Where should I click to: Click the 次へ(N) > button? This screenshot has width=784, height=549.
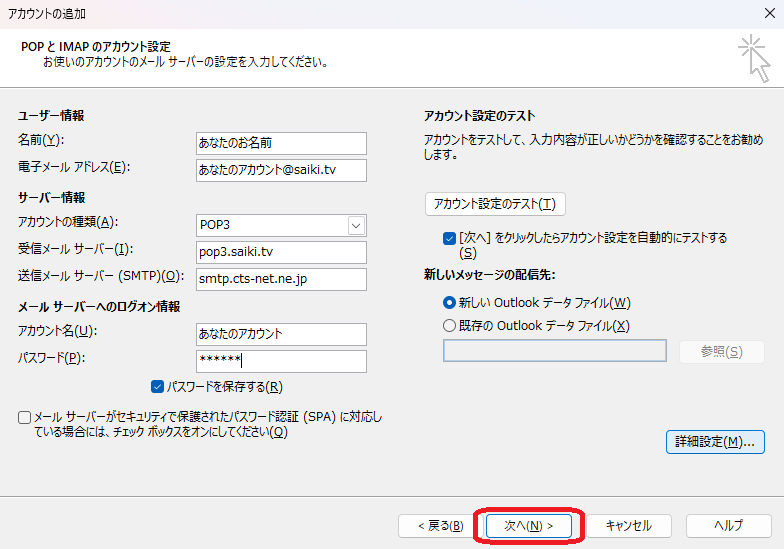point(528,525)
